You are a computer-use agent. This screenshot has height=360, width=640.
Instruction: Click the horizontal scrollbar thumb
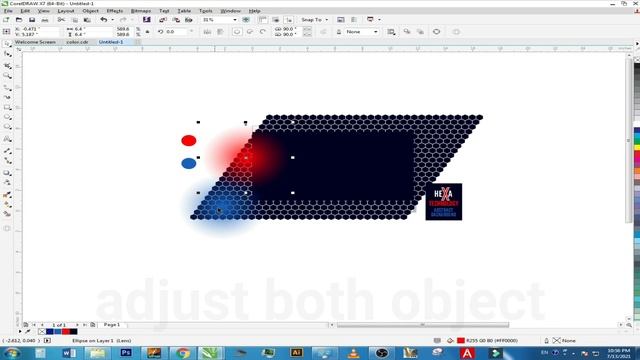coord(422,325)
